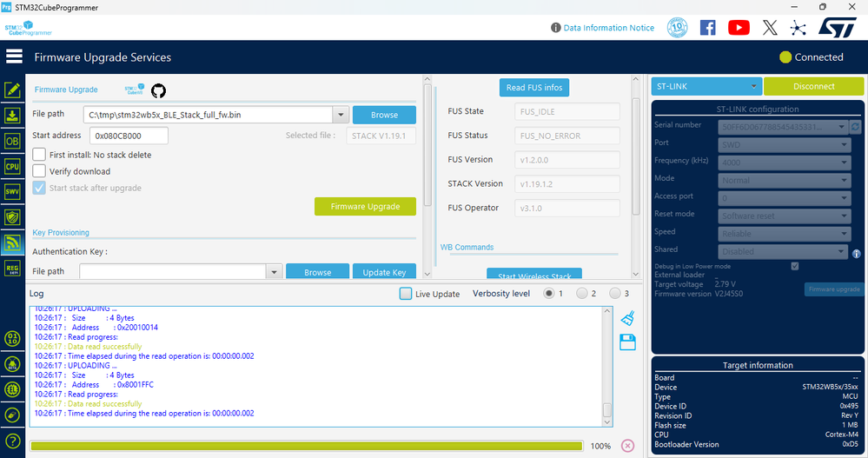
Task: Open Port SWD dropdown
Action: point(784,144)
